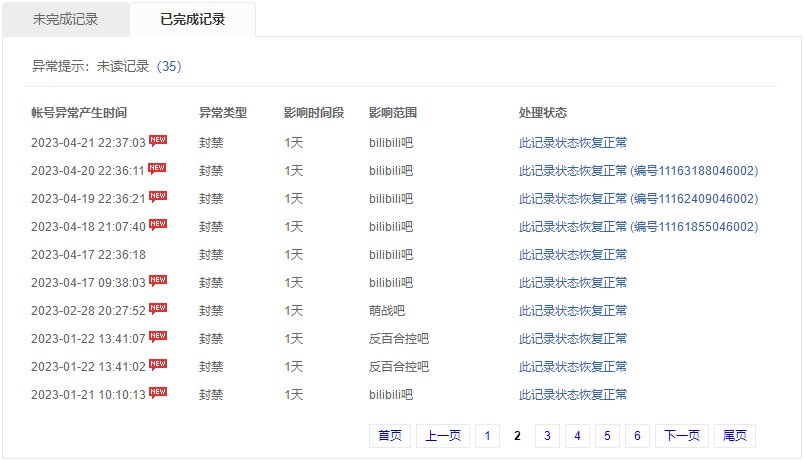Click NEW badge on 2023-04-21 22:37:03 record
The height and width of the screenshot is (461, 804).
pyautogui.click(x=158, y=141)
